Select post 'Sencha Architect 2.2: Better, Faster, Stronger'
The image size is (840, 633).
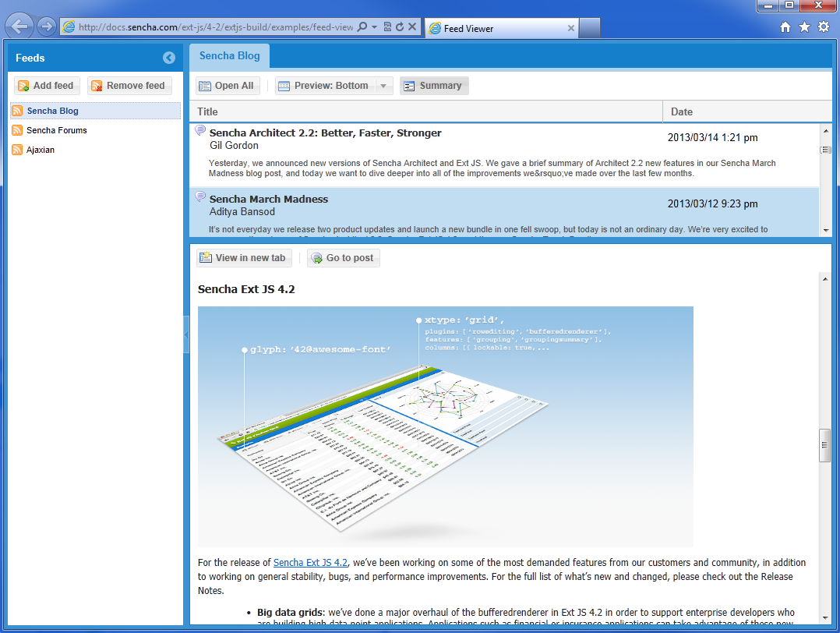(325, 133)
